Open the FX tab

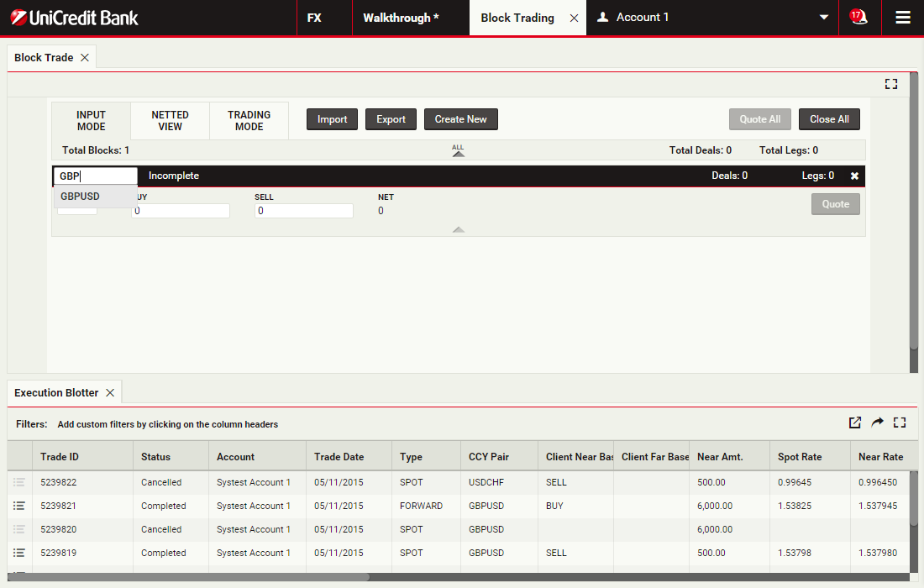point(314,18)
